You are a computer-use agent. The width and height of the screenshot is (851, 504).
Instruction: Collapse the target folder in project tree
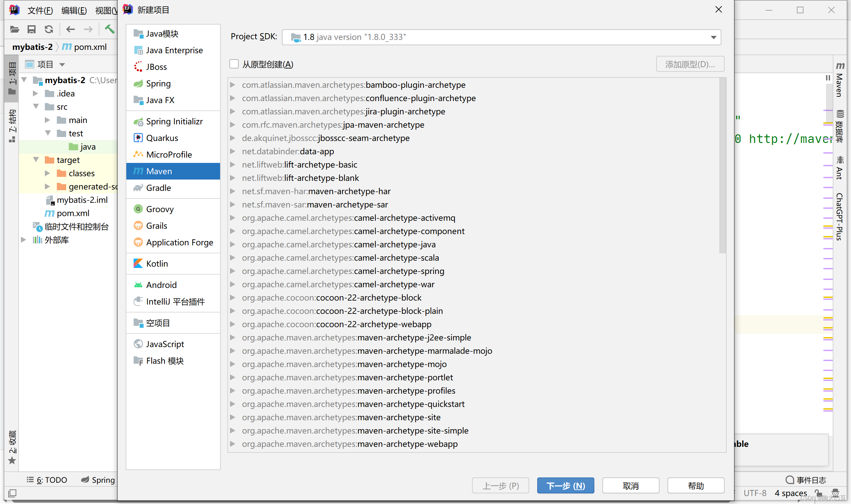click(36, 160)
